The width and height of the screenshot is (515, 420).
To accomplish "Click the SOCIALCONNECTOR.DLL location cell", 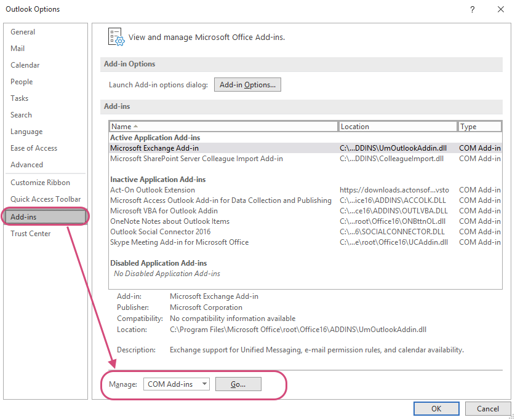I will 392,232.
